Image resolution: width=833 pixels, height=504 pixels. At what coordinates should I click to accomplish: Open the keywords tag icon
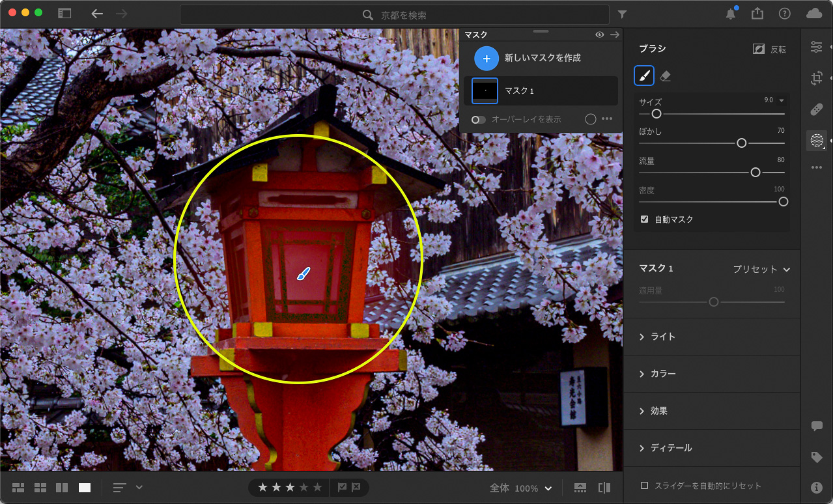click(x=816, y=457)
